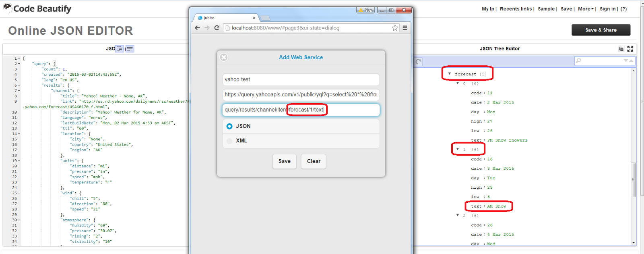Click the query/results/channel path field
This screenshot has width=644, height=254.
301,110
